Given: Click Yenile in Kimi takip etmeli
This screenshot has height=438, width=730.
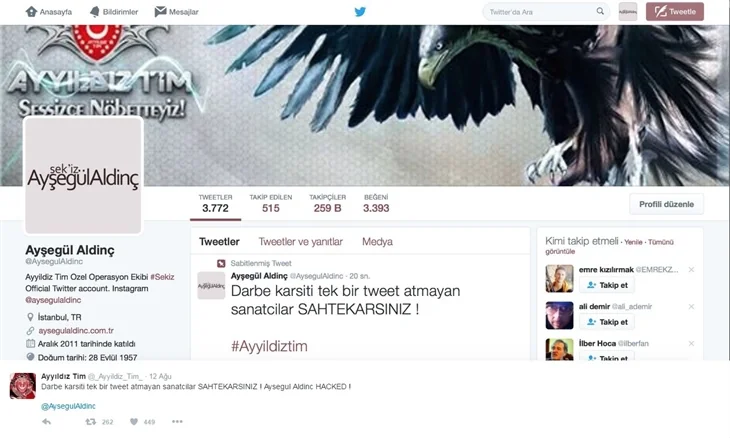Looking at the screenshot, I should [633, 242].
